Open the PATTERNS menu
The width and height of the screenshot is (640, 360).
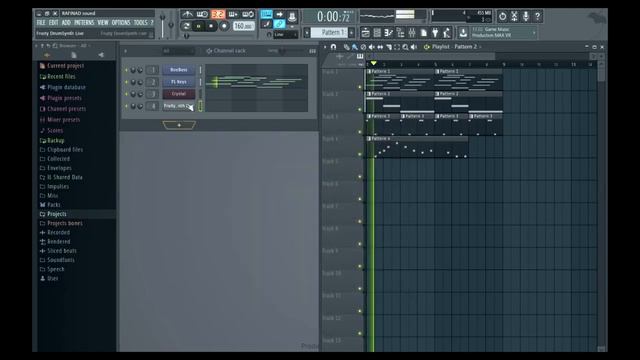click(x=84, y=22)
